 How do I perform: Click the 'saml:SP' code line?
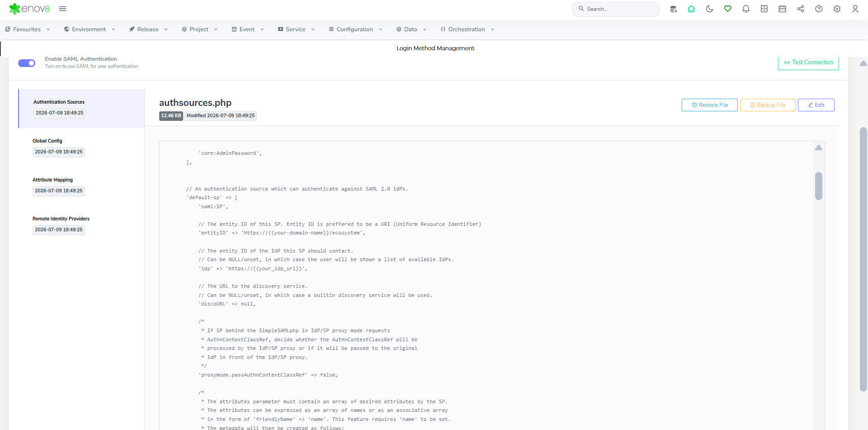click(x=213, y=207)
